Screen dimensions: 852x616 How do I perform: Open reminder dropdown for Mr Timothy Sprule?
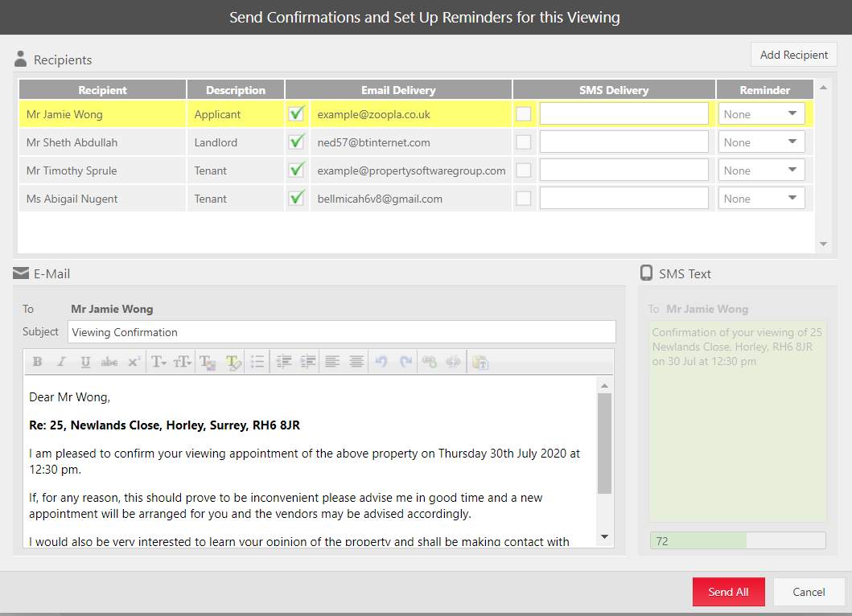coord(761,170)
